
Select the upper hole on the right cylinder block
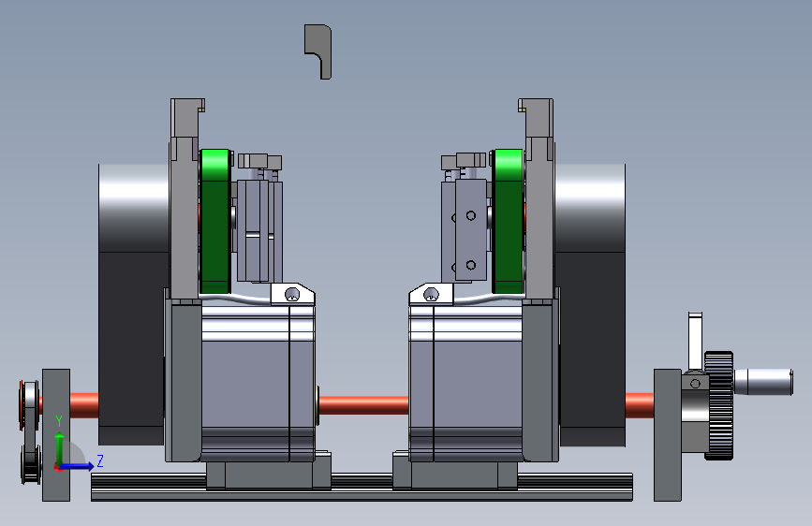tap(471, 215)
